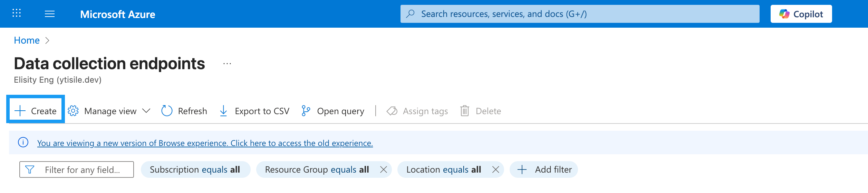Viewport: 868px width, 193px height.
Task: Click the plus icon beside Create
Action: tap(20, 111)
